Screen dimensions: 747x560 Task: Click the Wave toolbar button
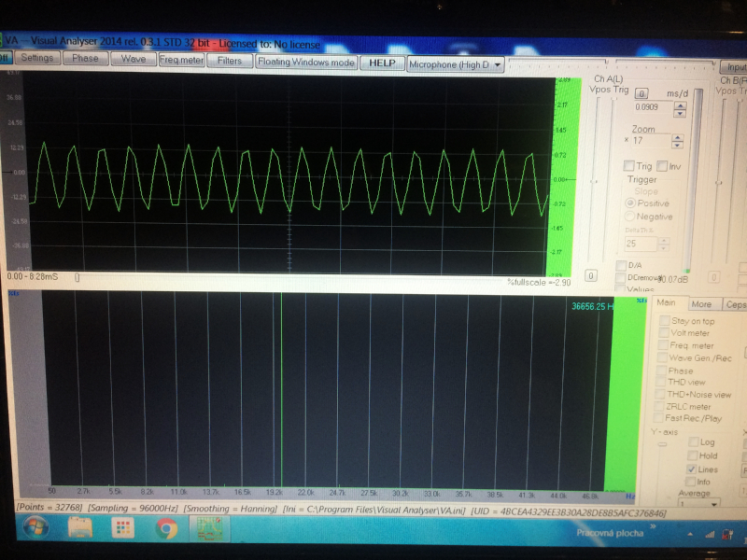point(134,59)
